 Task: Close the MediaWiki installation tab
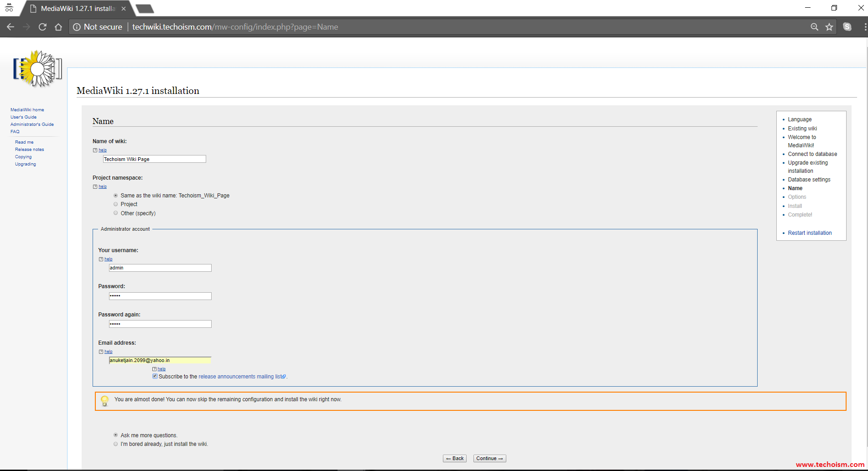click(x=124, y=9)
